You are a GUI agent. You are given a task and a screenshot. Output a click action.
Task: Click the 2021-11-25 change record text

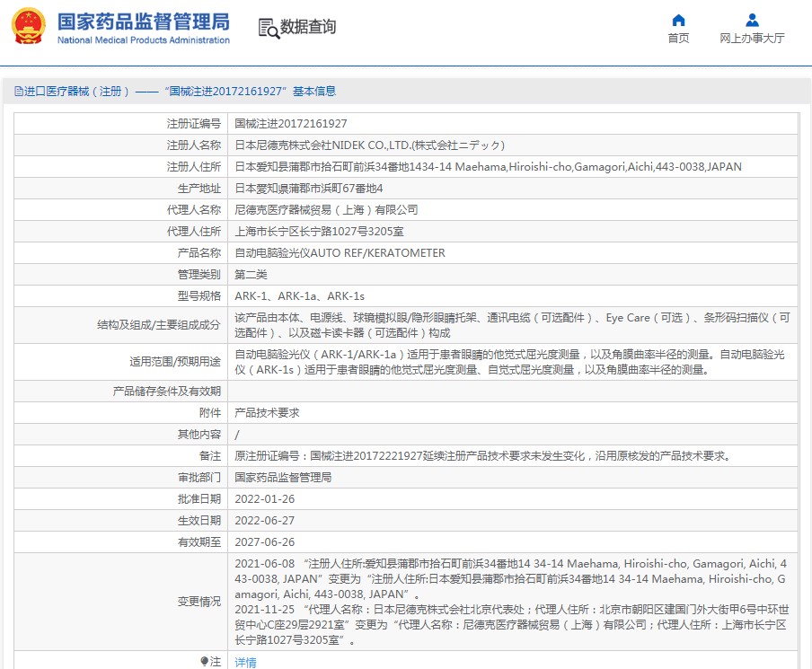[x=512, y=624]
